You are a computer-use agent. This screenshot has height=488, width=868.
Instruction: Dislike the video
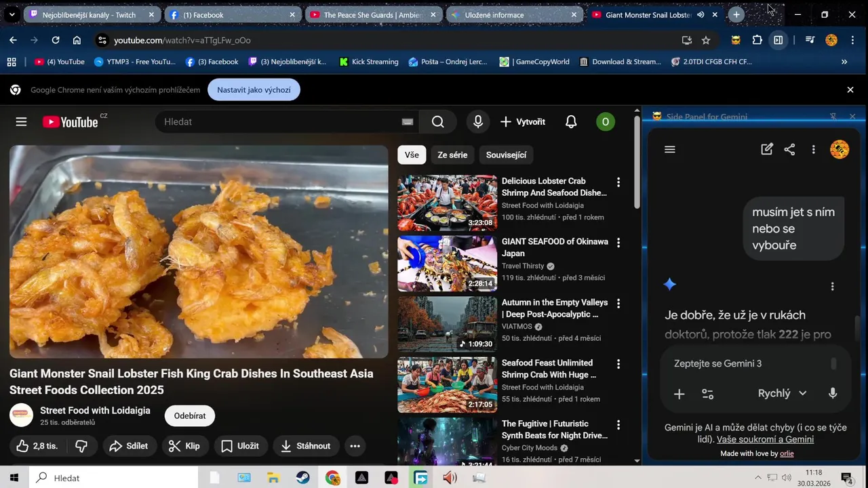(81, 446)
